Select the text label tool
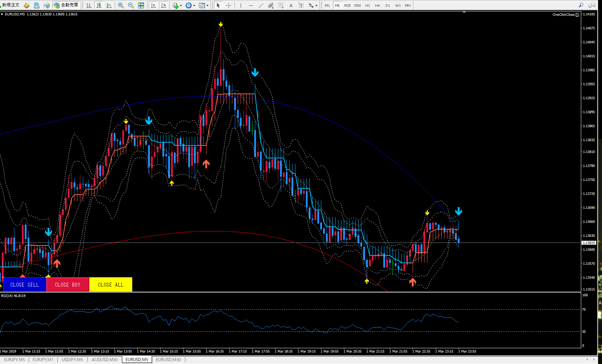The width and height of the screenshot is (602, 364). click(x=301, y=5)
